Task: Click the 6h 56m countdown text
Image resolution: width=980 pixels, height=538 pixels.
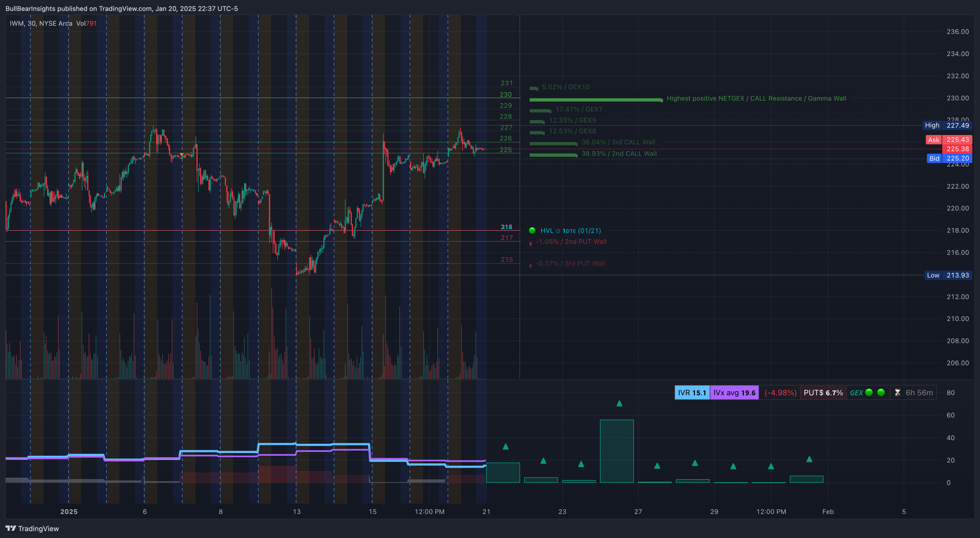Action: click(919, 393)
